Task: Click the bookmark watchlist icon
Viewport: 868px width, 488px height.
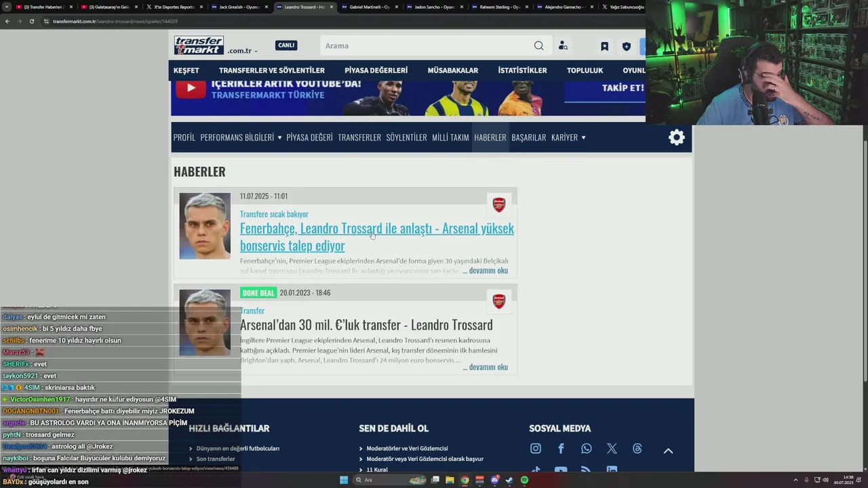Action: click(604, 46)
